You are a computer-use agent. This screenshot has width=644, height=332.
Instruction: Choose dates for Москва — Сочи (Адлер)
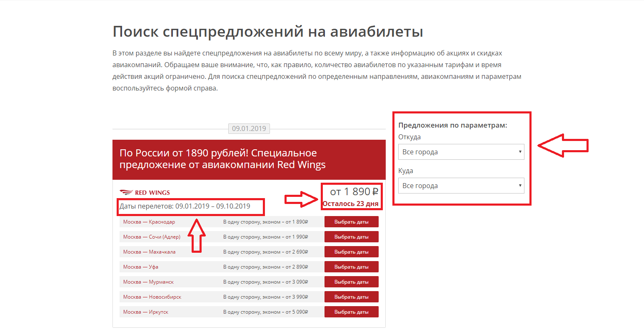(x=352, y=237)
